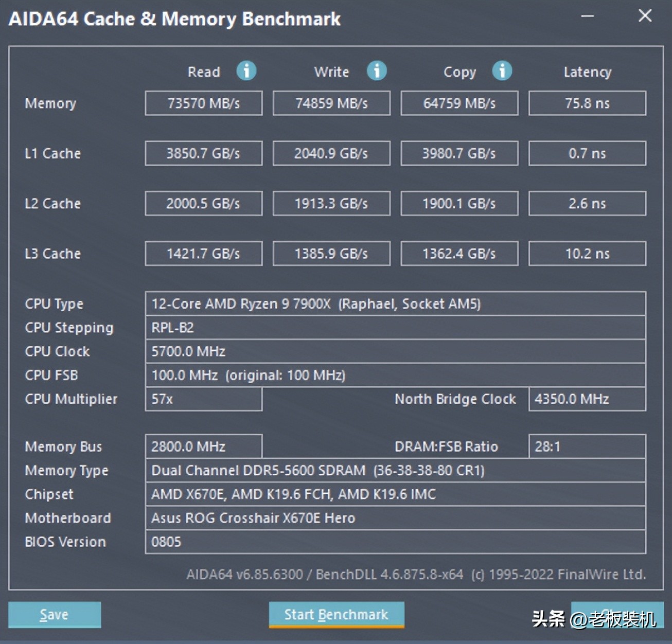Viewport: 672px width, 644px height.
Task: Click the CPU Type Ryzen 9 7900X field
Action: tap(395, 303)
